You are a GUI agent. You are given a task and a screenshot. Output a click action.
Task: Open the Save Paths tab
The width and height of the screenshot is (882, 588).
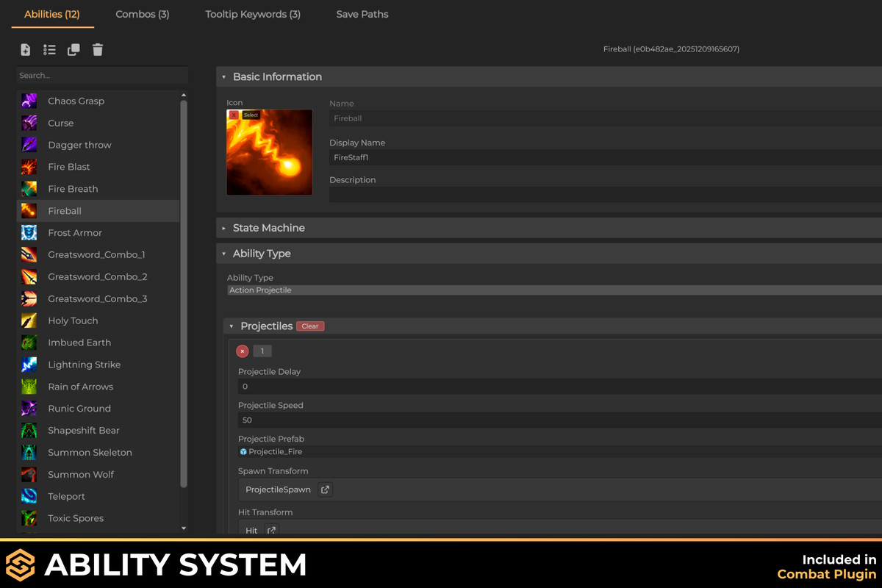pyautogui.click(x=362, y=13)
